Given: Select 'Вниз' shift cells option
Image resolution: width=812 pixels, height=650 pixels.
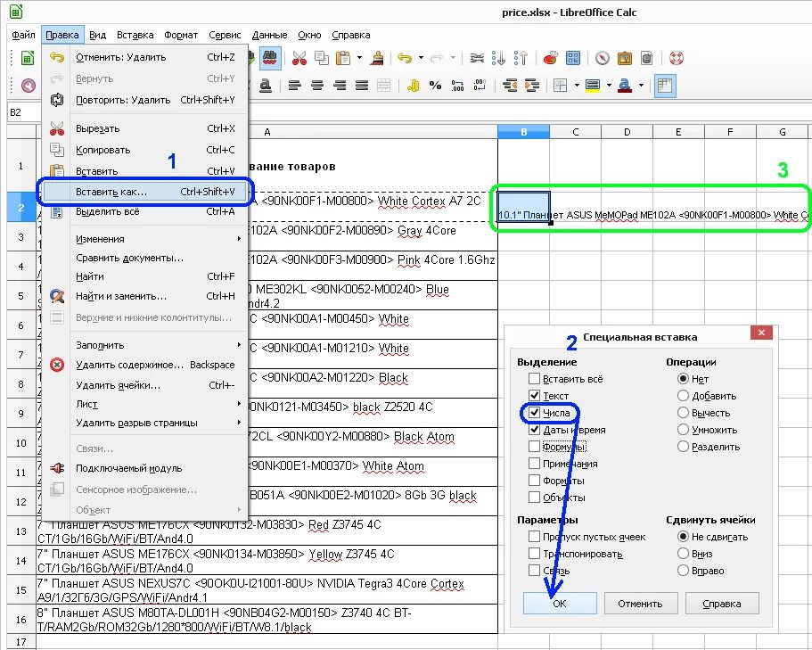Looking at the screenshot, I should [x=683, y=554].
